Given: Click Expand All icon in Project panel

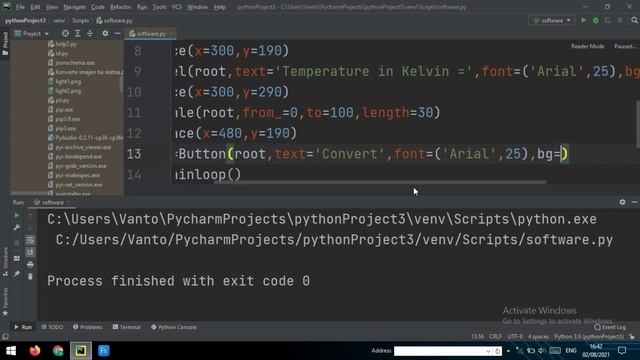Looking at the screenshot, I should tap(78, 33).
